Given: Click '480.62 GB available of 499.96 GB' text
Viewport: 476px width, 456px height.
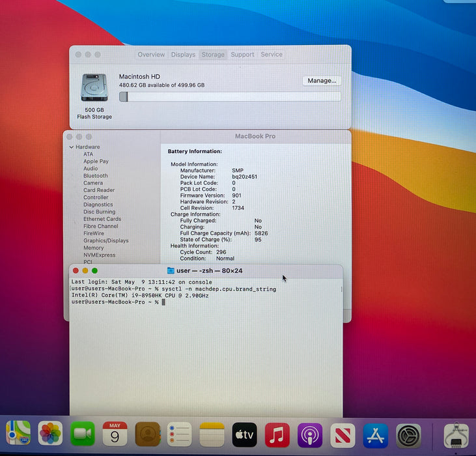Looking at the screenshot, I should (161, 85).
